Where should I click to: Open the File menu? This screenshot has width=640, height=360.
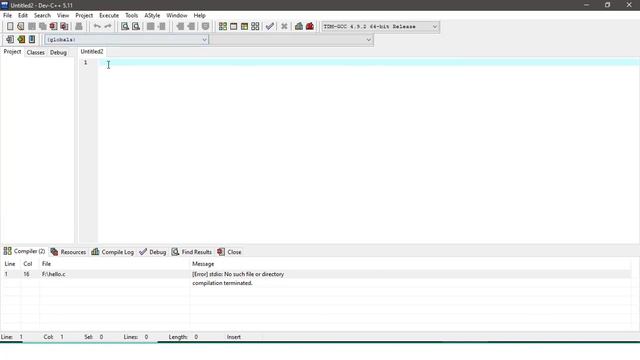point(7,16)
